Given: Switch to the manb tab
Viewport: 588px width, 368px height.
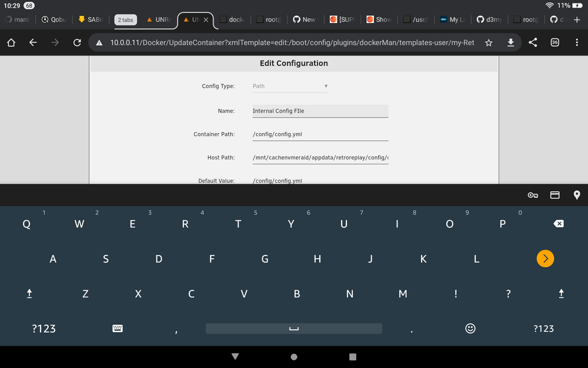Looking at the screenshot, I should [18, 19].
